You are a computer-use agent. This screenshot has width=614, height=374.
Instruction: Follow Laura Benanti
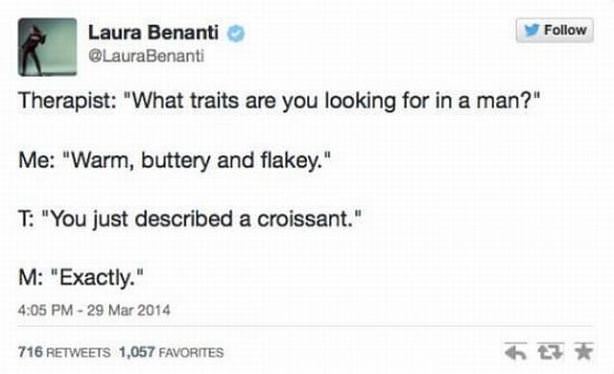tap(554, 30)
